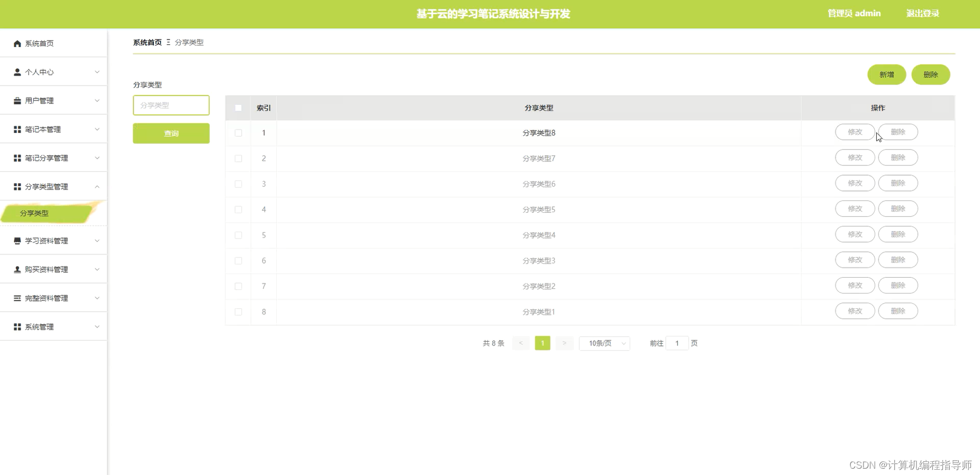Check the box for row 分享类型5
980x475 pixels.
click(238, 209)
